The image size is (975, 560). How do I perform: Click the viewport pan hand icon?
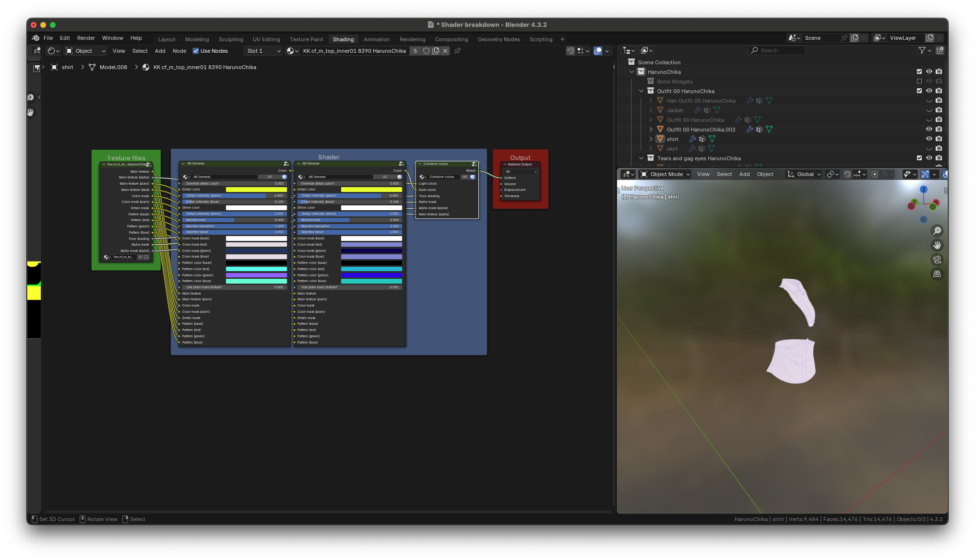[x=937, y=245]
